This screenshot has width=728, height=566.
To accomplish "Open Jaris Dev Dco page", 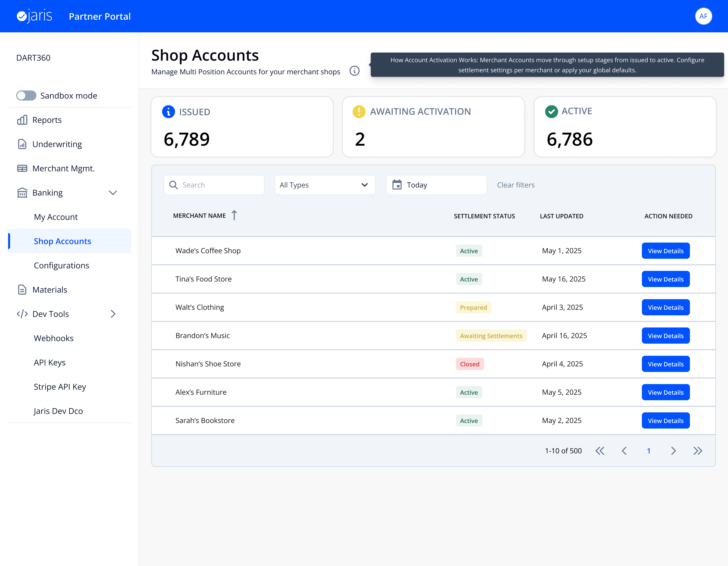I will [69, 411].
